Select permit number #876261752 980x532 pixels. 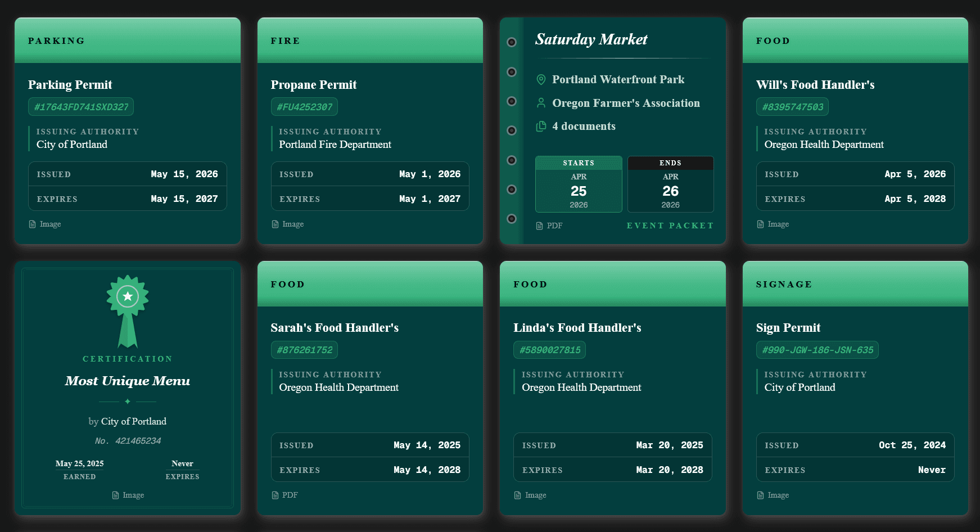click(x=304, y=350)
